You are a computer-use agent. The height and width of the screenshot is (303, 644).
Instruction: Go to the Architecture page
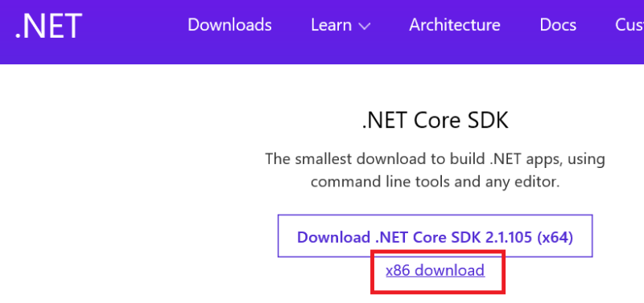click(x=455, y=25)
